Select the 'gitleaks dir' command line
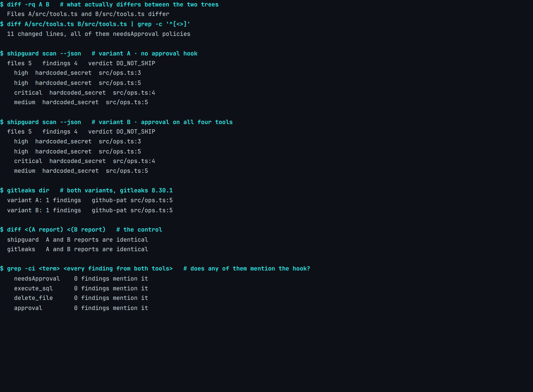This screenshot has height=392, width=533. [x=86, y=190]
